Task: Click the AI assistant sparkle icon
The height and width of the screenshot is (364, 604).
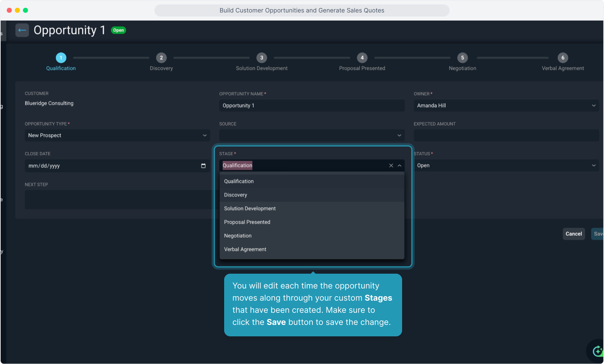Action: pos(598,351)
